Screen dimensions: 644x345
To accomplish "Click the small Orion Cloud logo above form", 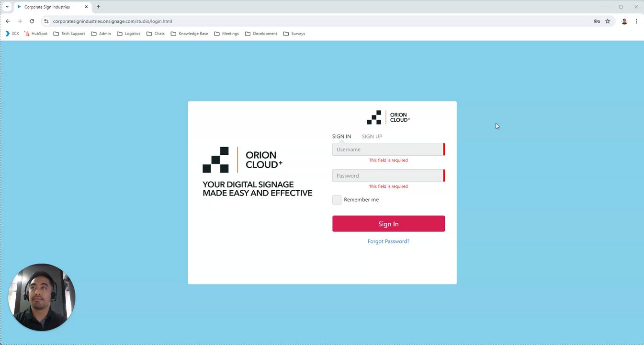I will [x=388, y=117].
